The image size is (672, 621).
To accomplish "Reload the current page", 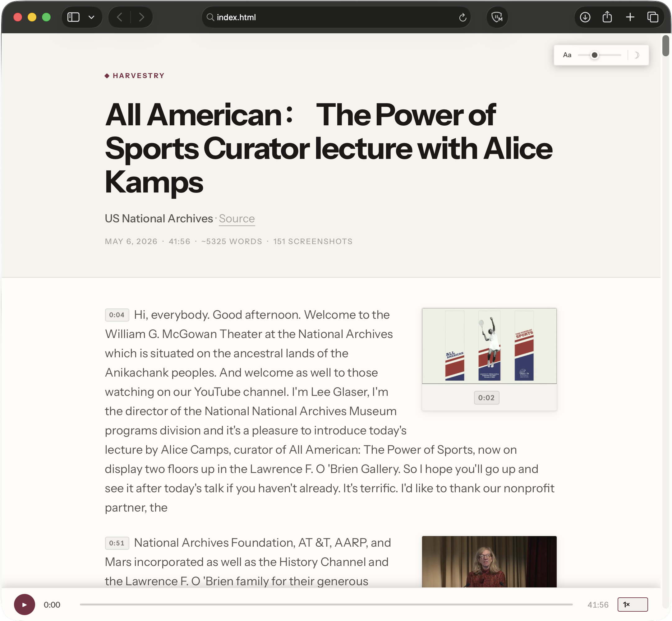I will tap(463, 17).
